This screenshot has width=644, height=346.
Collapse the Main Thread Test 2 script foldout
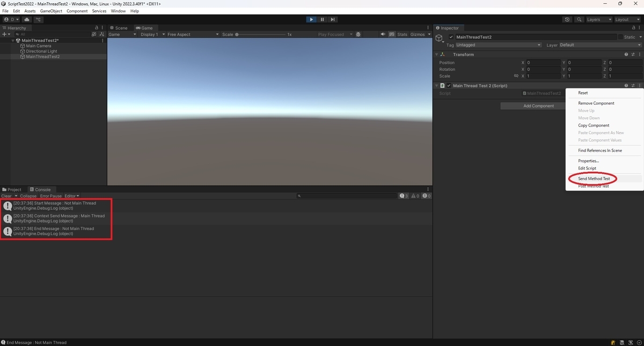pyautogui.click(x=436, y=86)
